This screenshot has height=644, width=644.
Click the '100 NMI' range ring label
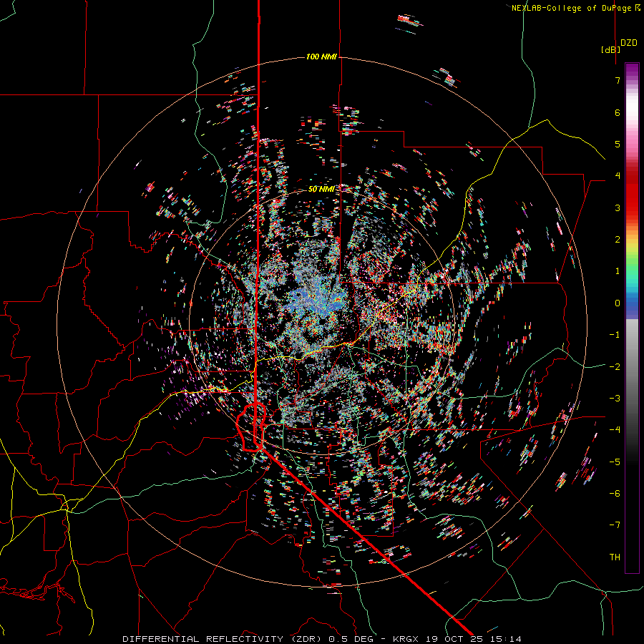click(321, 57)
